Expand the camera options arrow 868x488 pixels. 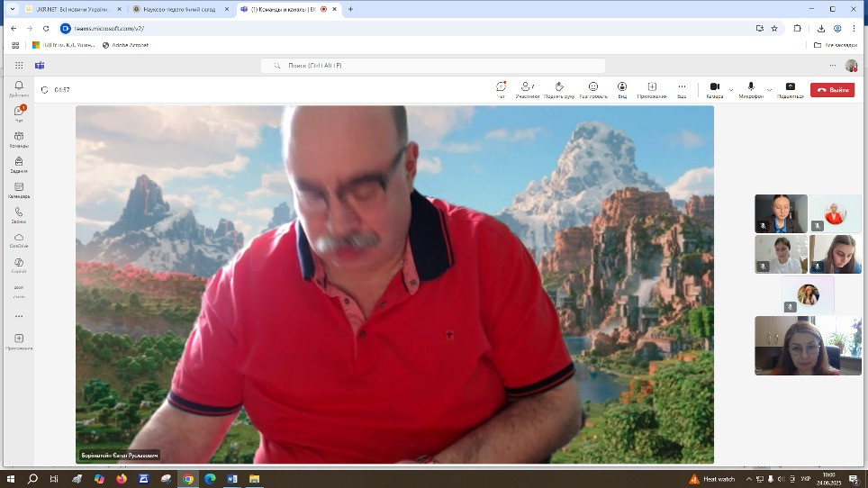click(x=731, y=90)
